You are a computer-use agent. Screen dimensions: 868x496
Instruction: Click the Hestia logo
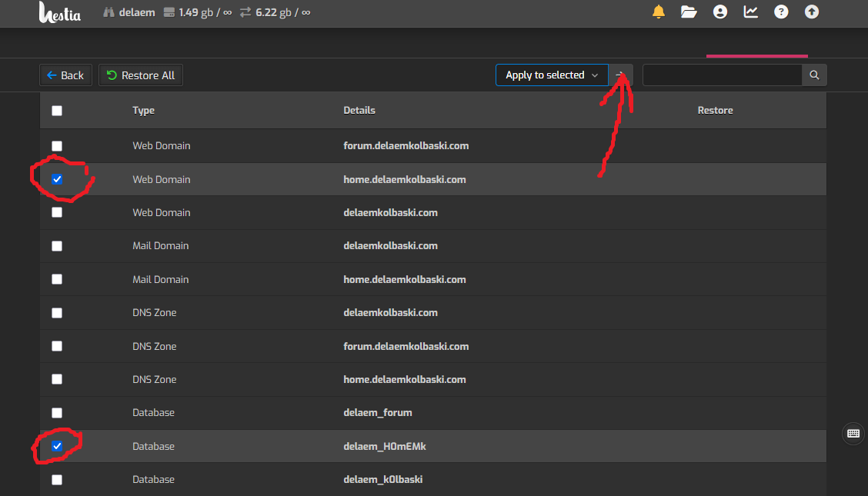pyautogui.click(x=59, y=12)
